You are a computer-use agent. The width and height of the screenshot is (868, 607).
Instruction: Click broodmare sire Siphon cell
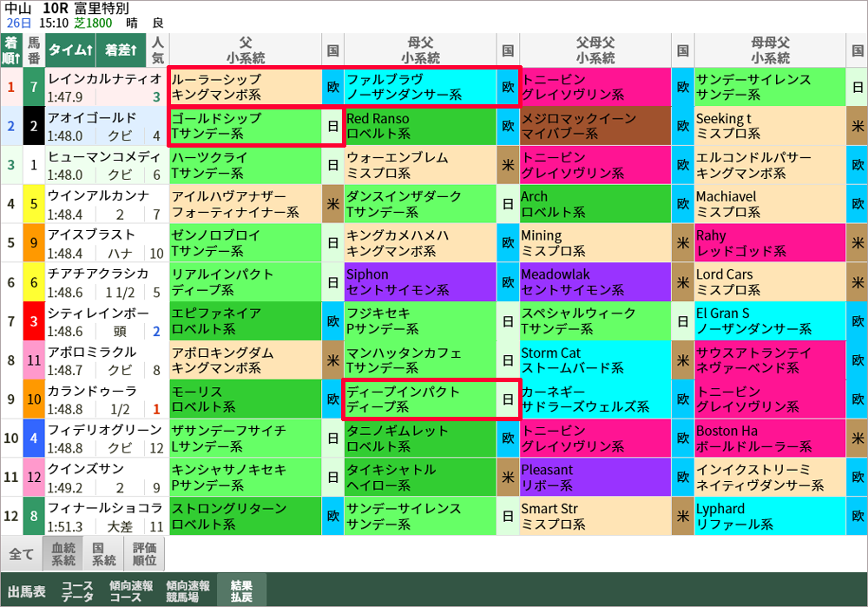(x=420, y=282)
